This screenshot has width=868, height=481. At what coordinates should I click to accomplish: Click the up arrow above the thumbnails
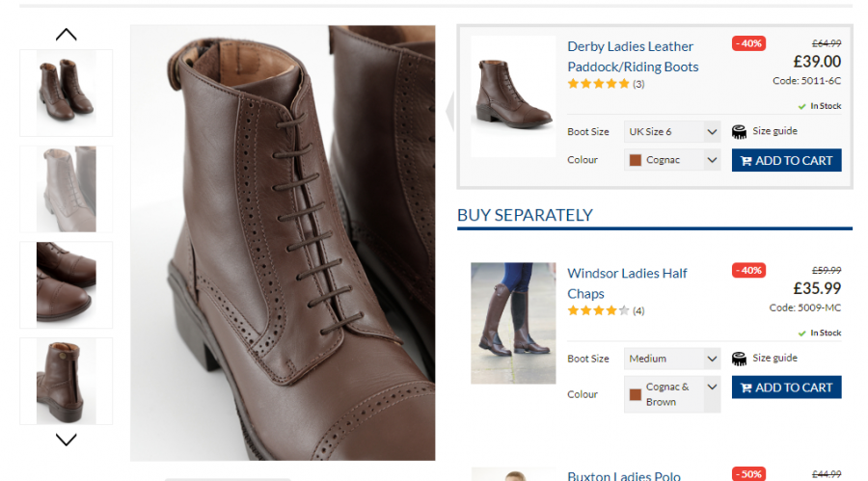click(66, 35)
